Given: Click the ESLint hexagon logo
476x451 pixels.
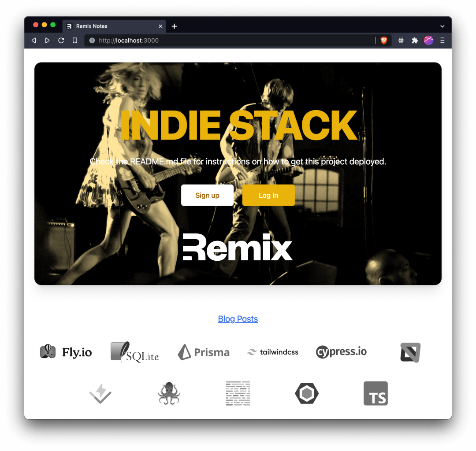Looking at the screenshot, I should tap(307, 393).
